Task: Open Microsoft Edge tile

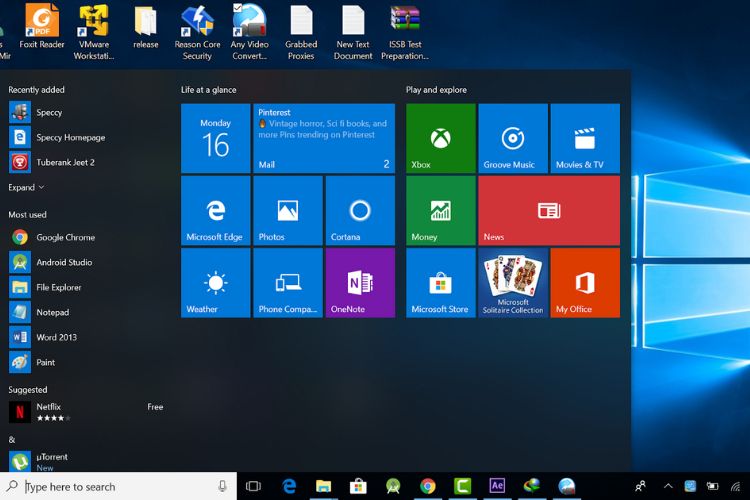Action: [x=215, y=211]
